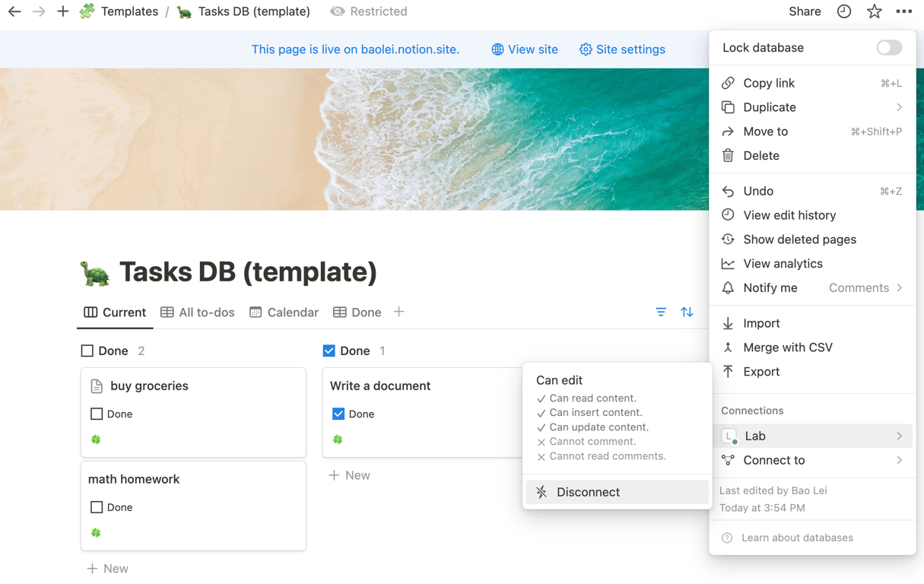Switch to the All to-dos tab
The height and width of the screenshot is (584, 924).
[x=197, y=313]
